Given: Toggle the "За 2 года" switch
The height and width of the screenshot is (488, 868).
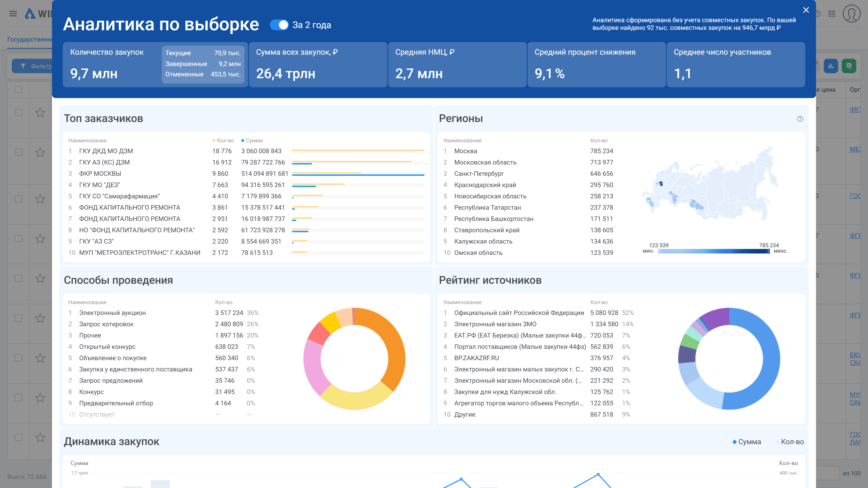Looking at the screenshot, I should (279, 25).
